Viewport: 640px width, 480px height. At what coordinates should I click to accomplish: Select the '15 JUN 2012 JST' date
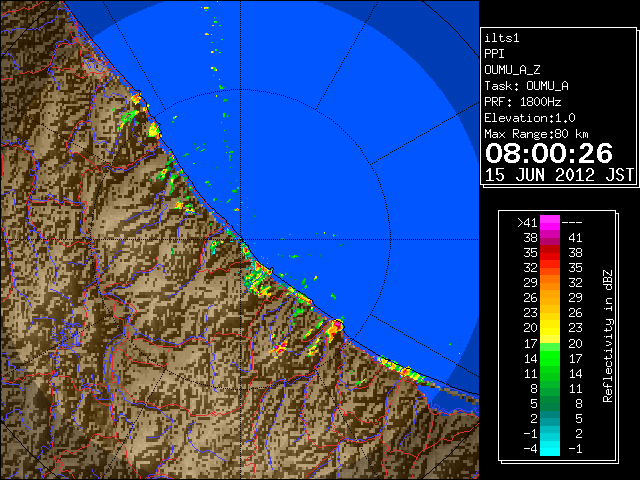560,175
